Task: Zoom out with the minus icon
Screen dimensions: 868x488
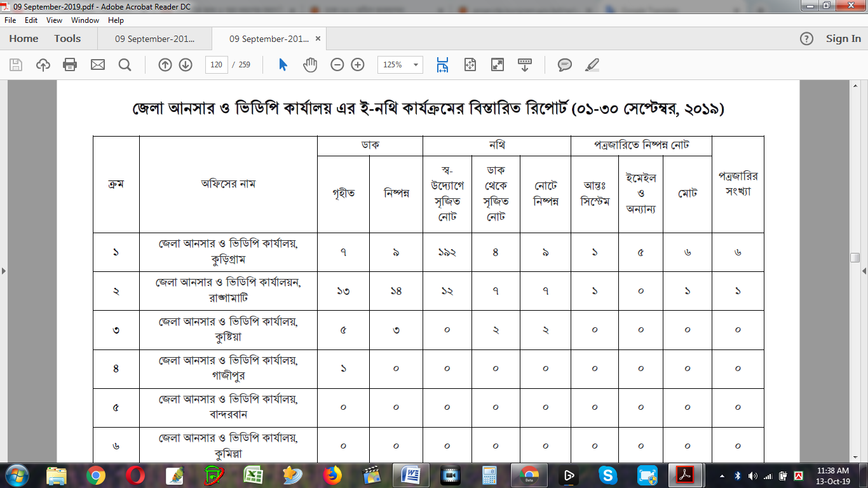Action: [337, 65]
